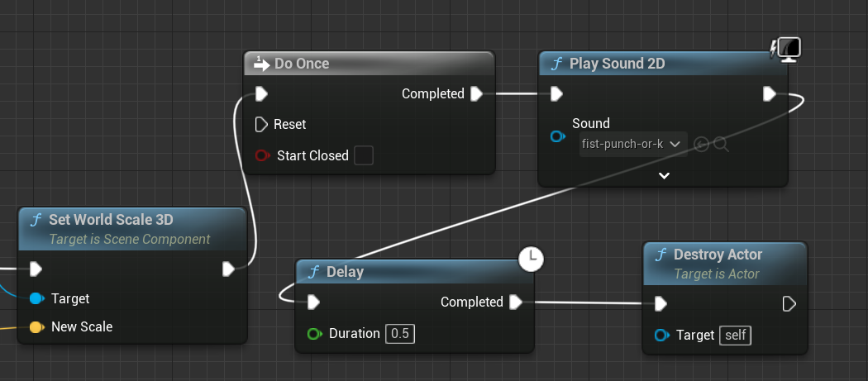The width and height of the screenshot is (868, 381).
Task: Click the Destroy Actor output execution pin
Action: click(789, 303)
